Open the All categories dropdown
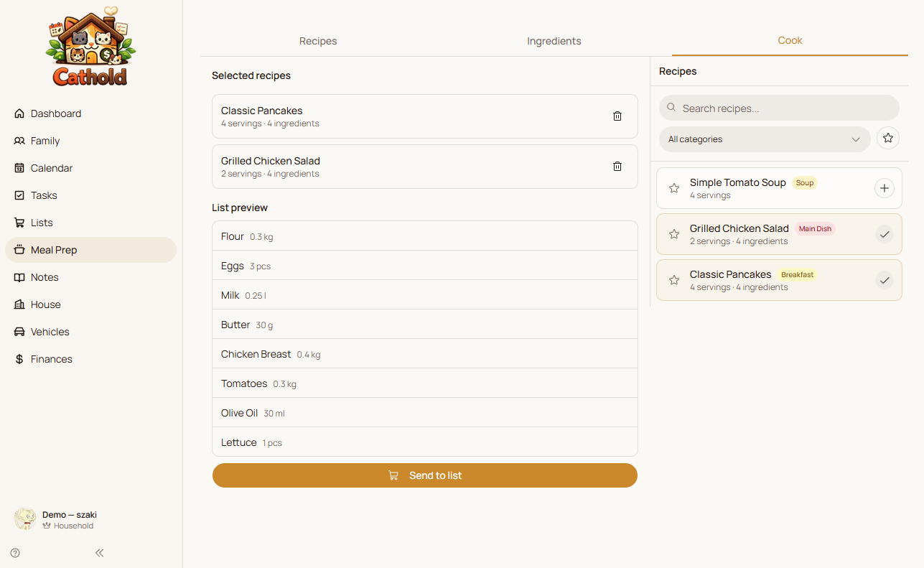Screen dimensions: 924x568 click(x=764, y=139)
